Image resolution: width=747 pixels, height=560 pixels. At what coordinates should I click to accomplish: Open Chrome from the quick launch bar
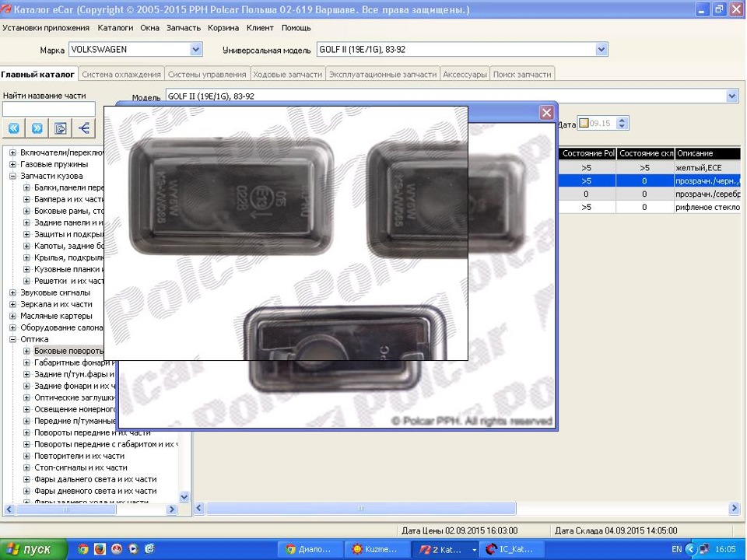tap(83, 549)
